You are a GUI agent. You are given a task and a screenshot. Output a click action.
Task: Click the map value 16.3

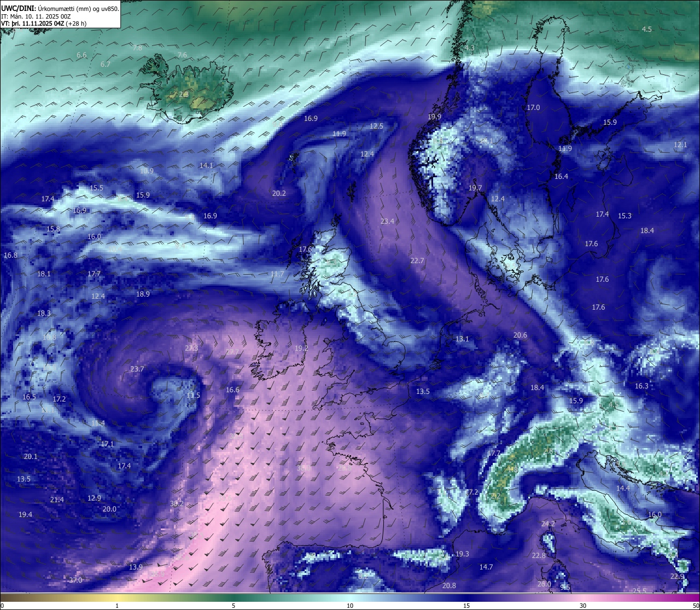coord(641,386)
